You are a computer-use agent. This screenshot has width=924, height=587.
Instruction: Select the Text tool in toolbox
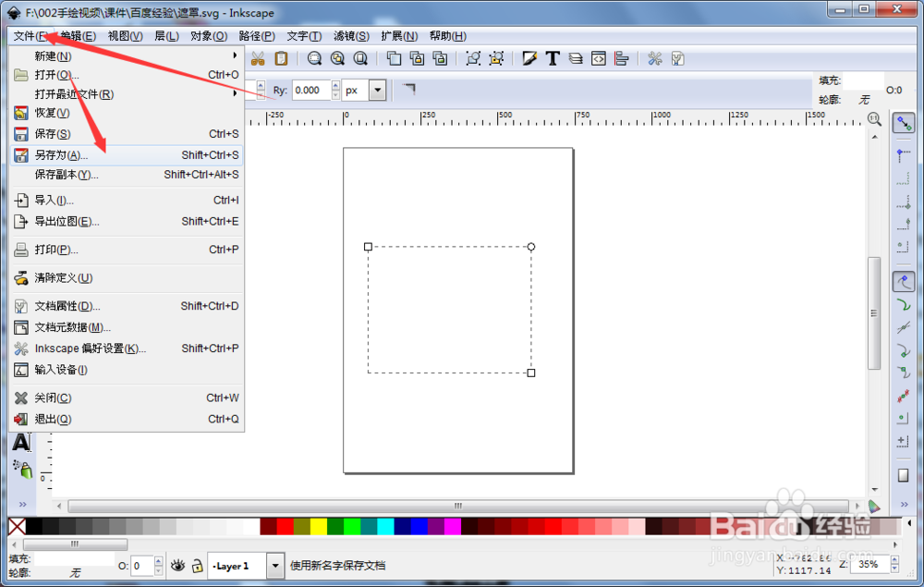click(x=22, y=442)
